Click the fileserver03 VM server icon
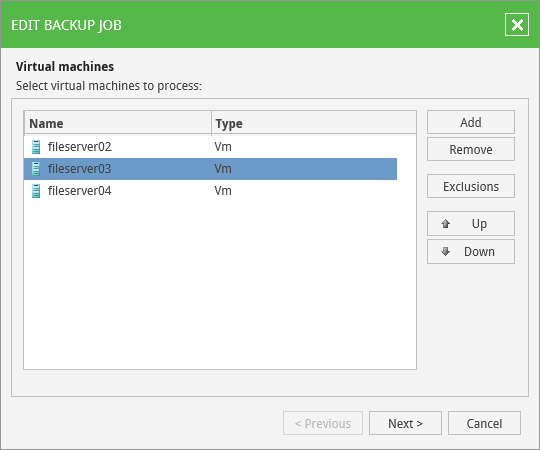This screenshot has width=540, height=450. tap(36, 169)
